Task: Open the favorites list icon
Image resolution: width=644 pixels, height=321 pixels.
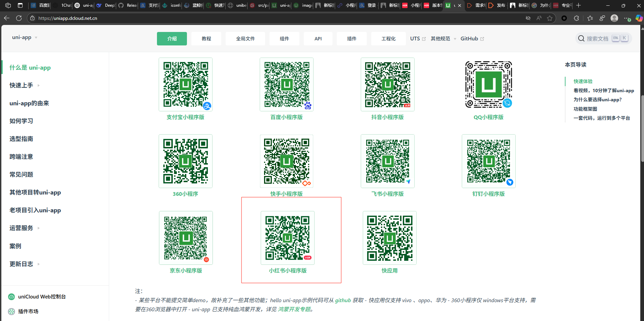Action: coord(590,18)
